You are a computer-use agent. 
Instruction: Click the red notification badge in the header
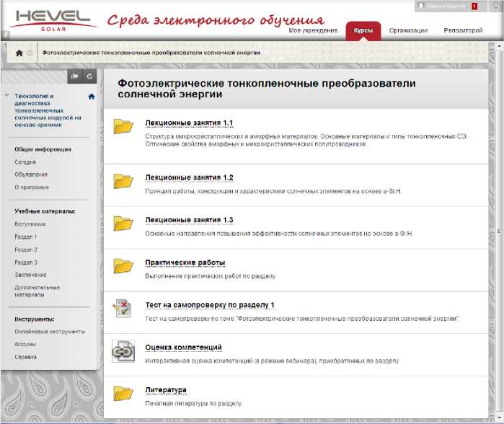pyautogui.click(x=474, y=6)
